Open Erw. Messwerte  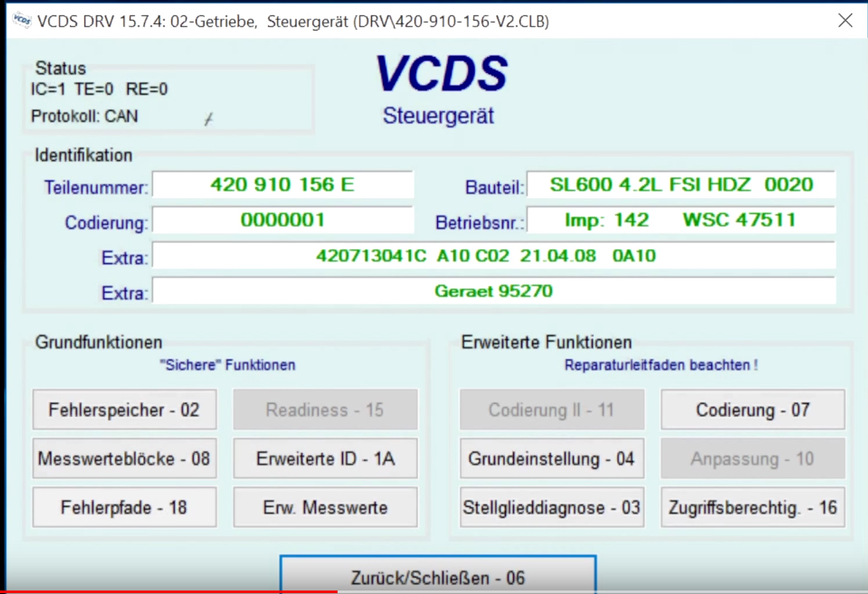(x=325, y=507)
